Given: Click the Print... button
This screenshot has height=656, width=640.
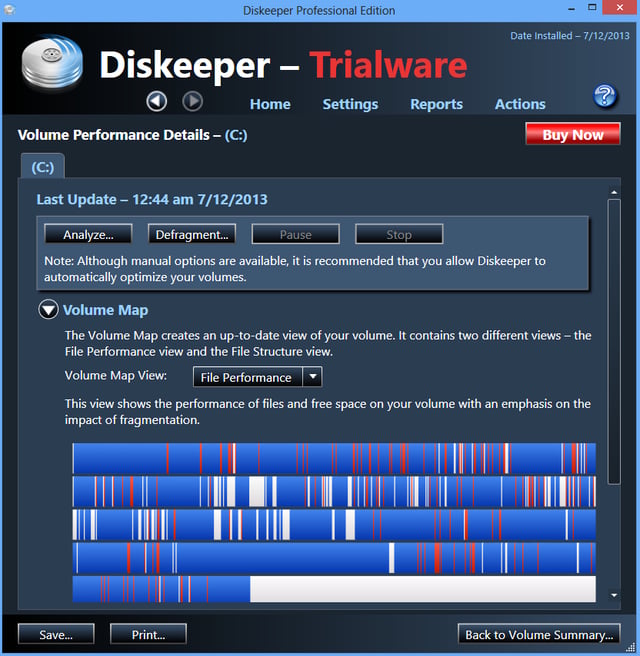Looking at the screenshot, I should [148, 634].
